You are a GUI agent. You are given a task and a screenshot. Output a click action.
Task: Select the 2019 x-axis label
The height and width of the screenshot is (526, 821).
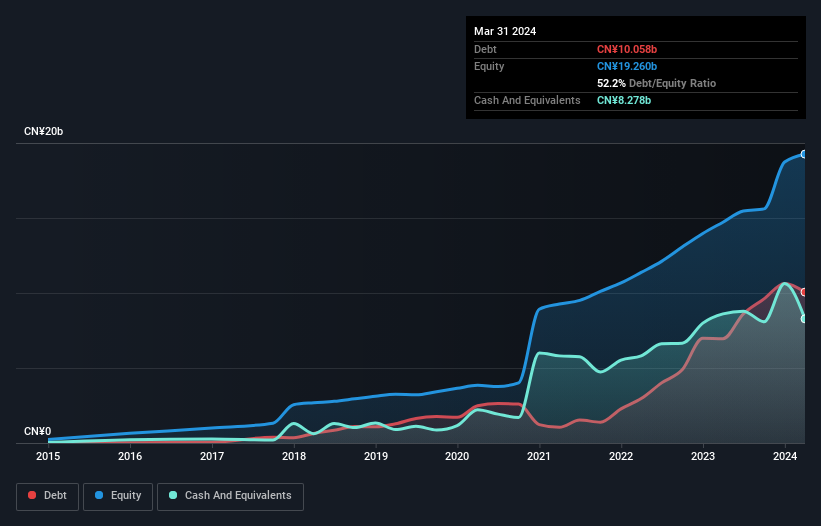tap(376, 456)
